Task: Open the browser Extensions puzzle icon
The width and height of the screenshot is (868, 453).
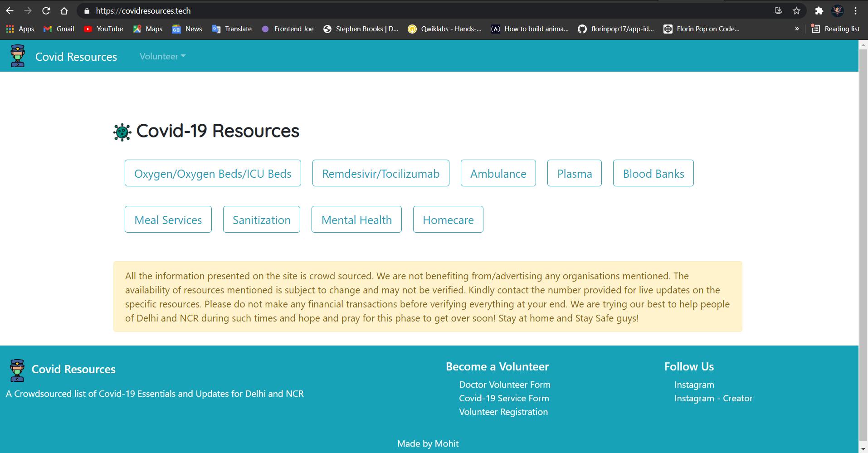Action: click(x=819, y=11)
